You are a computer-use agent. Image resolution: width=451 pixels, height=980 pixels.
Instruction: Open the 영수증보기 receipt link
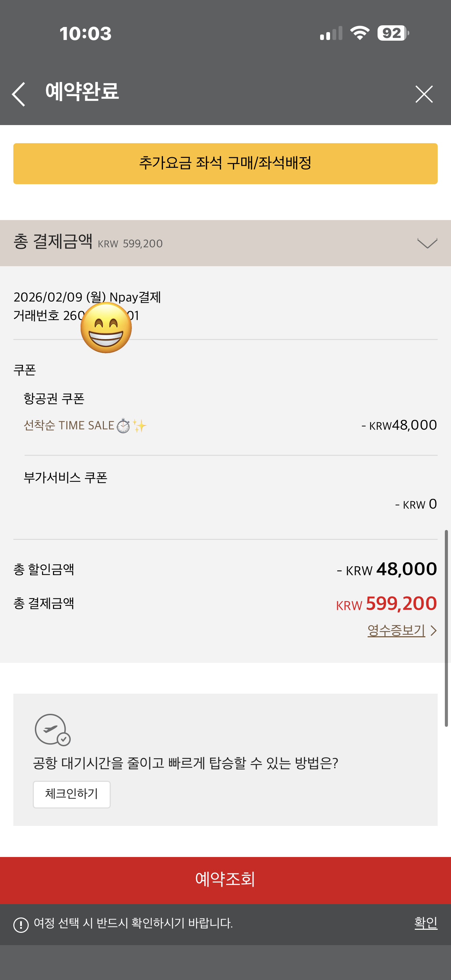[396, 630]
